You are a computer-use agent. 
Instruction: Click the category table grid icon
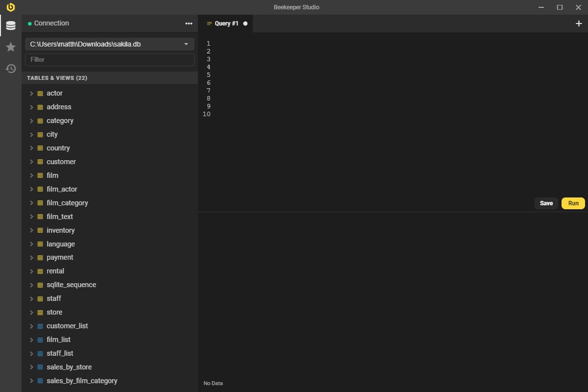[40, 121]
